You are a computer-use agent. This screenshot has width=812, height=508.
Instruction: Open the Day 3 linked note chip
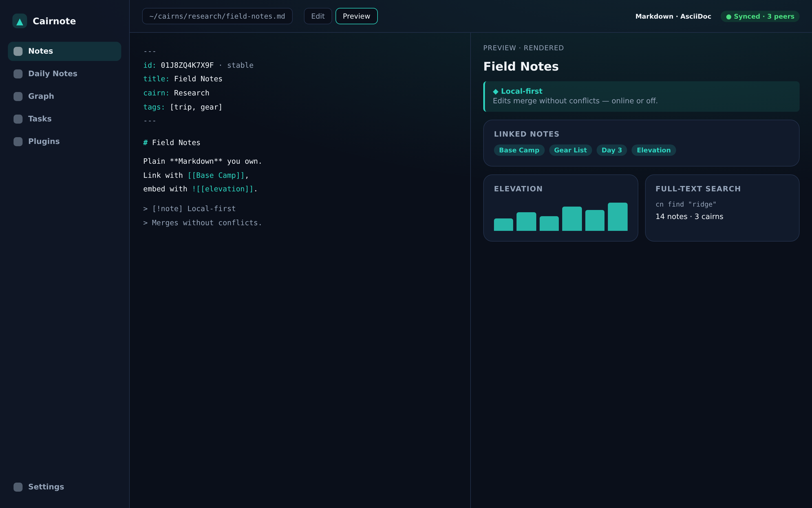[x=612, y=150]
